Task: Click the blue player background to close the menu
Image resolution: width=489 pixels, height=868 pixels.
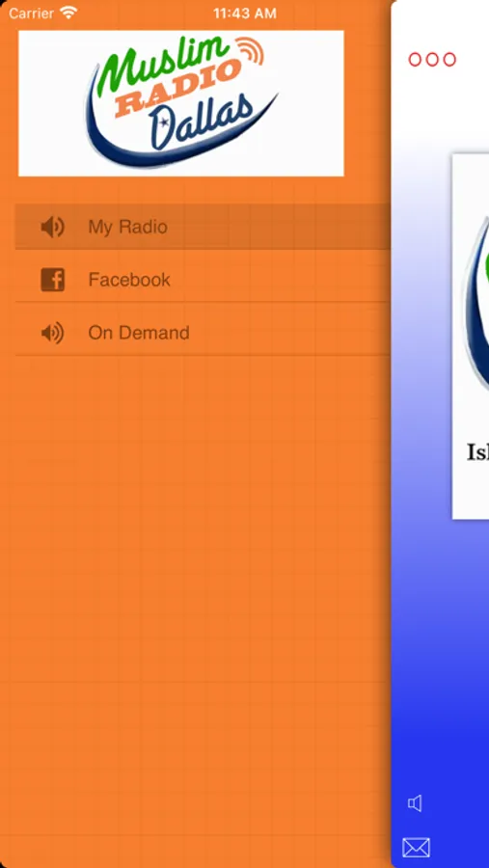Action: point(440,665)
